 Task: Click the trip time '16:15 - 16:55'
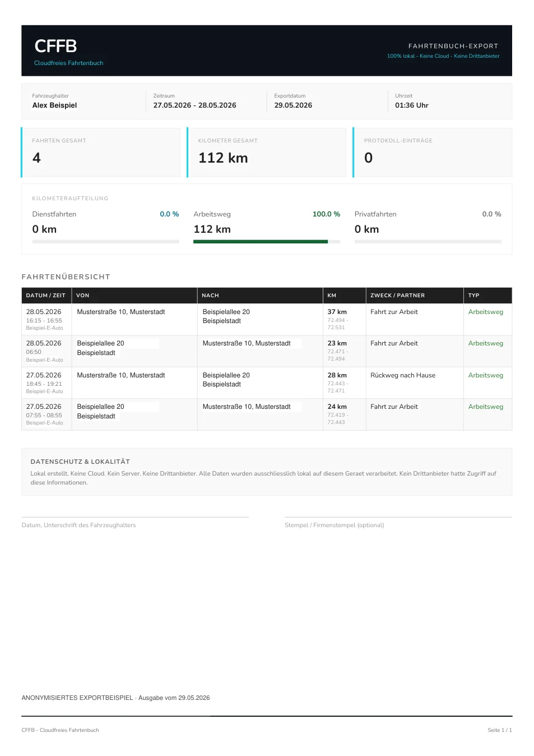coord(44,321)
